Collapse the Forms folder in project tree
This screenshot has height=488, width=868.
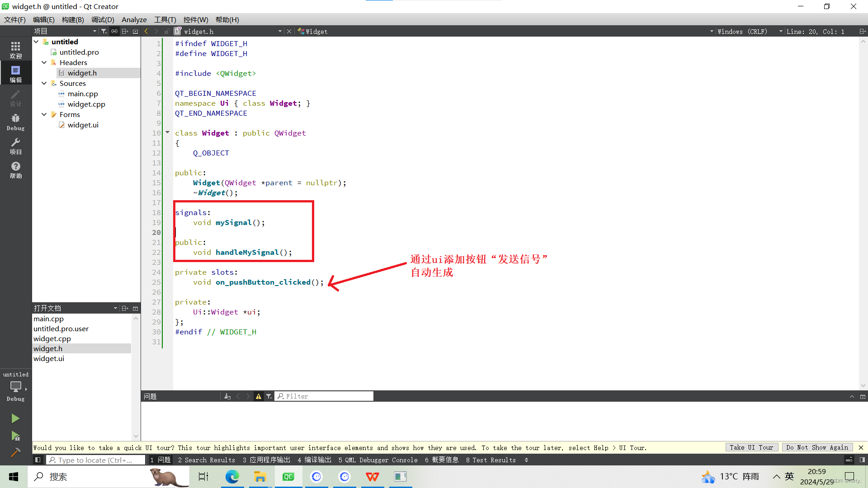point(44,114)
